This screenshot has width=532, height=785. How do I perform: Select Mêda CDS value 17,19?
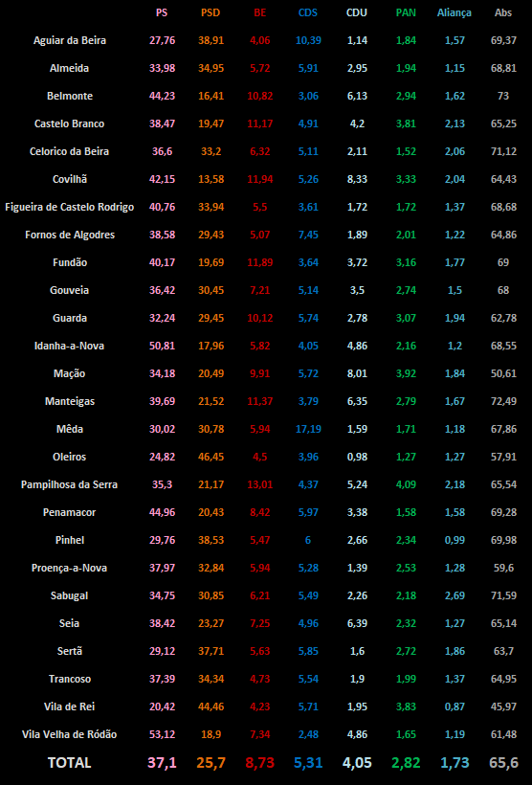tap(308, 429)
